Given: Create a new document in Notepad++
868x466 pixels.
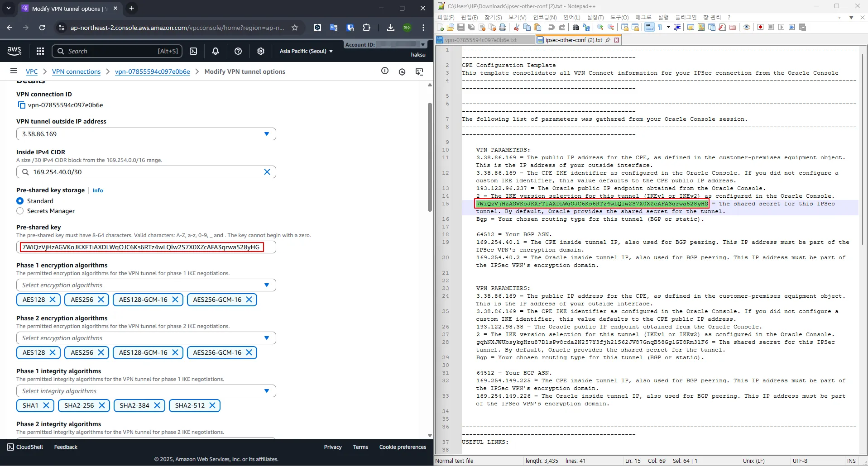Looking at the screenshot, I should (440, 27).
